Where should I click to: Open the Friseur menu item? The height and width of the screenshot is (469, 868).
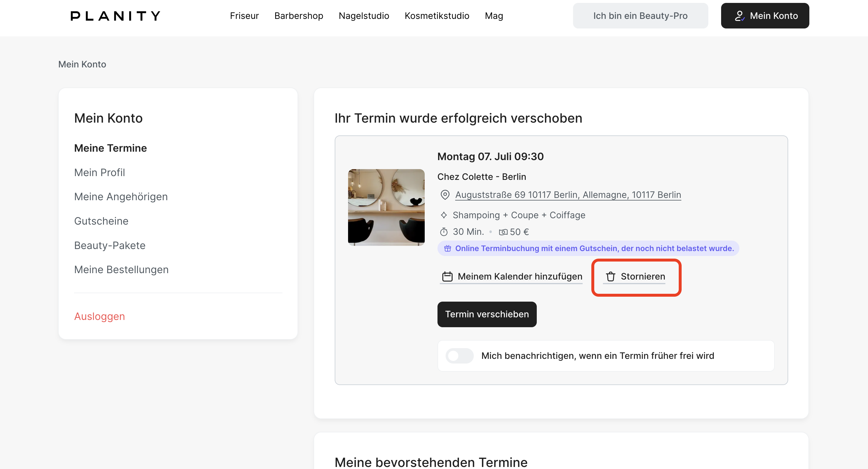coord(244,16)
